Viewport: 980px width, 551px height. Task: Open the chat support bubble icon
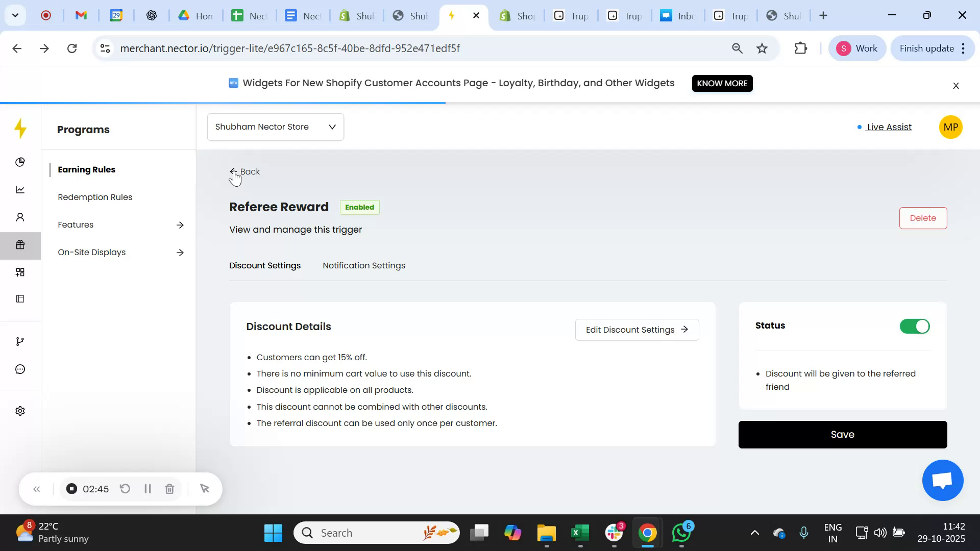click(x=20, y=369)
